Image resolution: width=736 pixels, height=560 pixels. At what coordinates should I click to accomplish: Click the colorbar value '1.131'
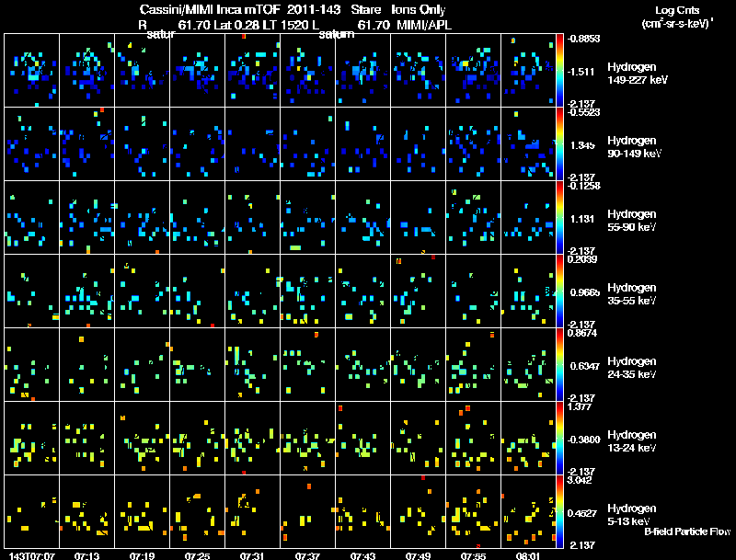click(x=582, y=219)
